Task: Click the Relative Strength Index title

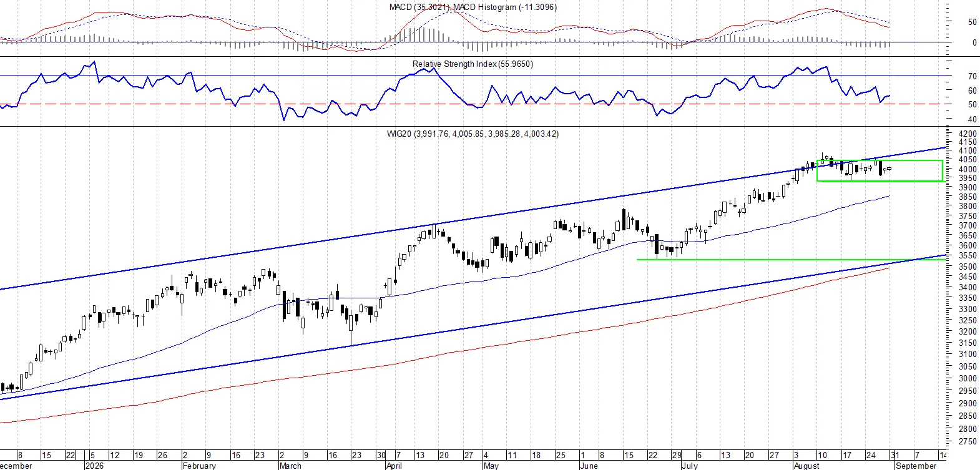Action: pyautogui.click(x=473, y=64)
